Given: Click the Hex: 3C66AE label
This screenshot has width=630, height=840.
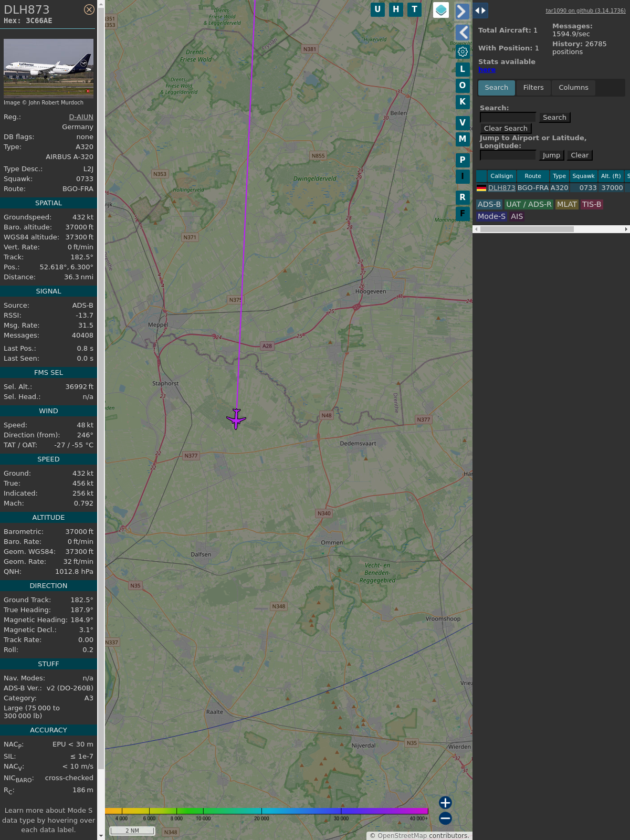Looking at the screenshot, I should 28,21.
